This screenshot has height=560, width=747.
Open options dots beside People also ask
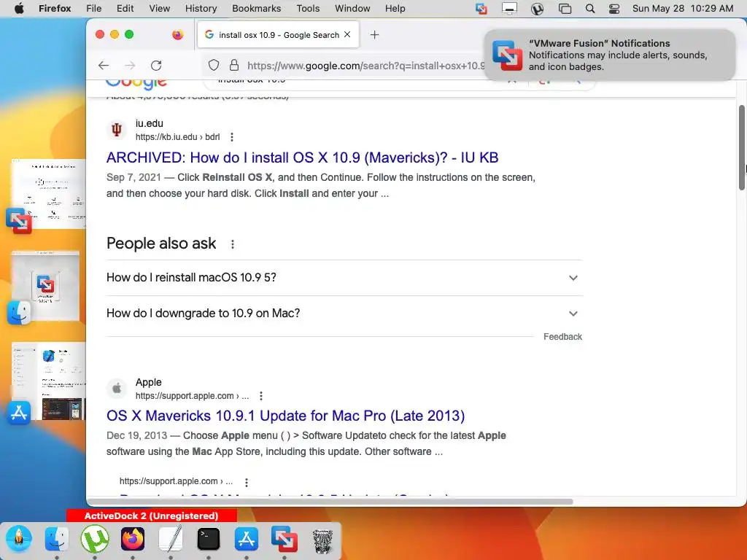[x=233, y=244]
